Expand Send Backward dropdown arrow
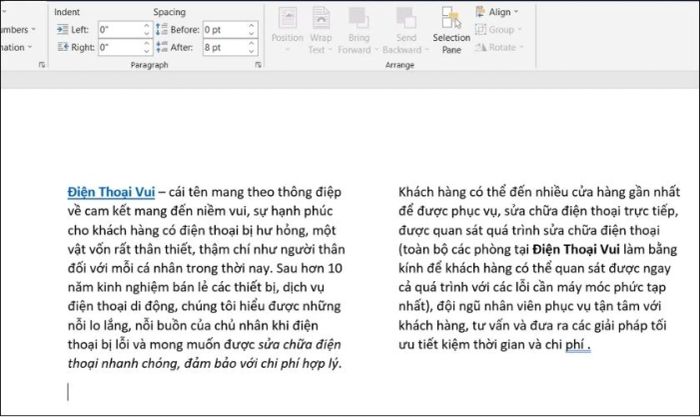The height and width of the screenshot is (417, 700). pos(426,50)
